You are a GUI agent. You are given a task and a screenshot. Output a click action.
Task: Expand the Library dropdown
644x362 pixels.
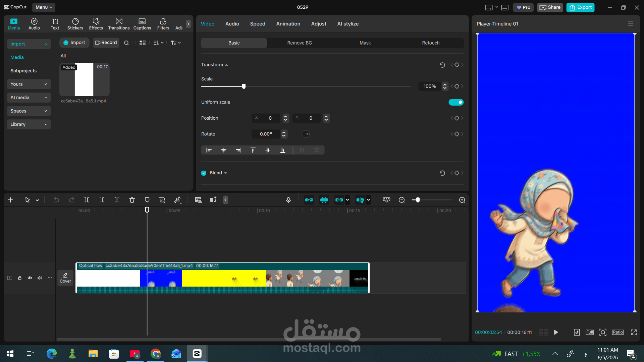[29, 124]
